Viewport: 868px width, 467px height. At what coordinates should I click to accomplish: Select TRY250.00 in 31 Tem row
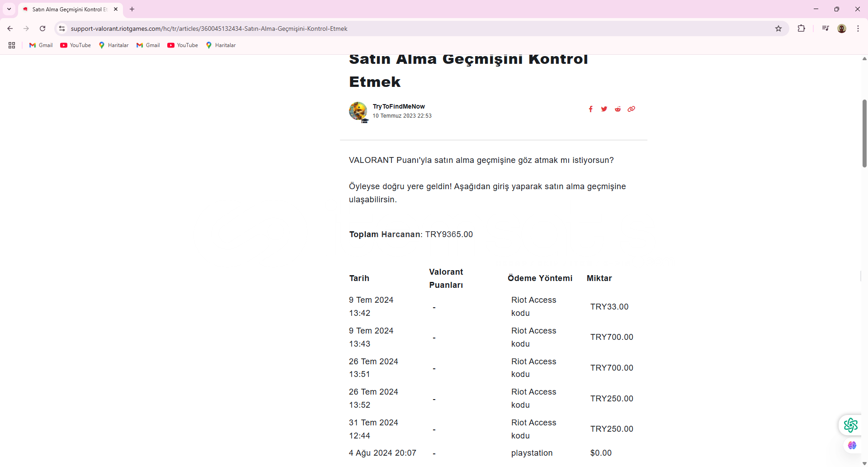(x=612, y=429)
